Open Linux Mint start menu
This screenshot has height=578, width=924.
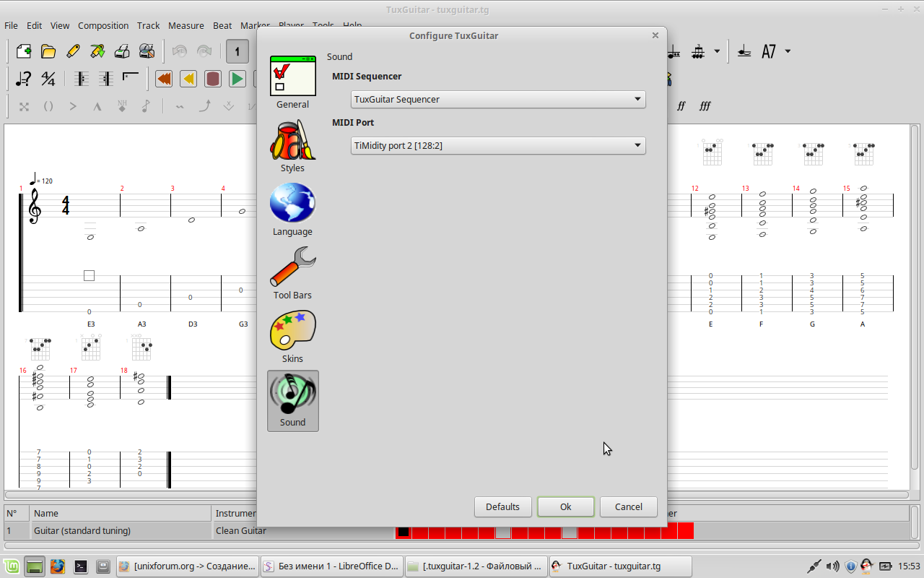pyautogui.click(x=11, y=566)
